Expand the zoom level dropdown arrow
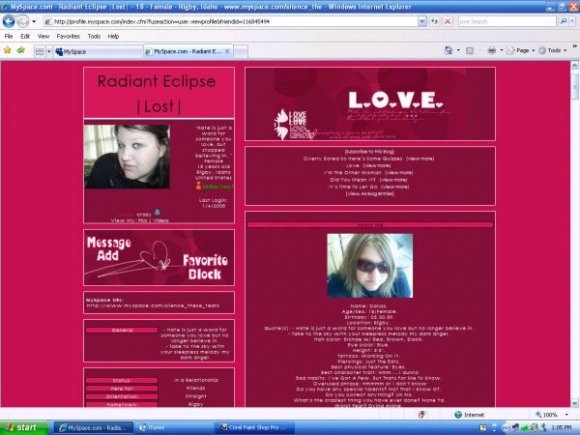Screen dimensions: 580x435 [566, 415]
